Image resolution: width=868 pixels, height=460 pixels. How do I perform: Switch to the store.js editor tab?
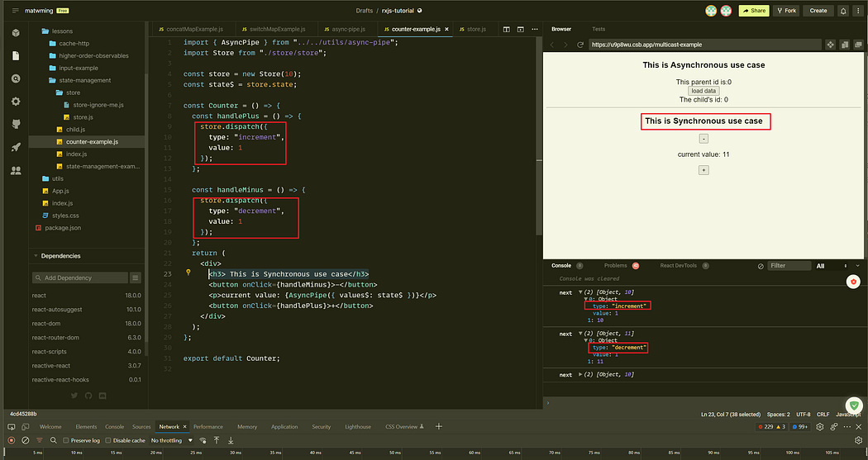(473, 29)
